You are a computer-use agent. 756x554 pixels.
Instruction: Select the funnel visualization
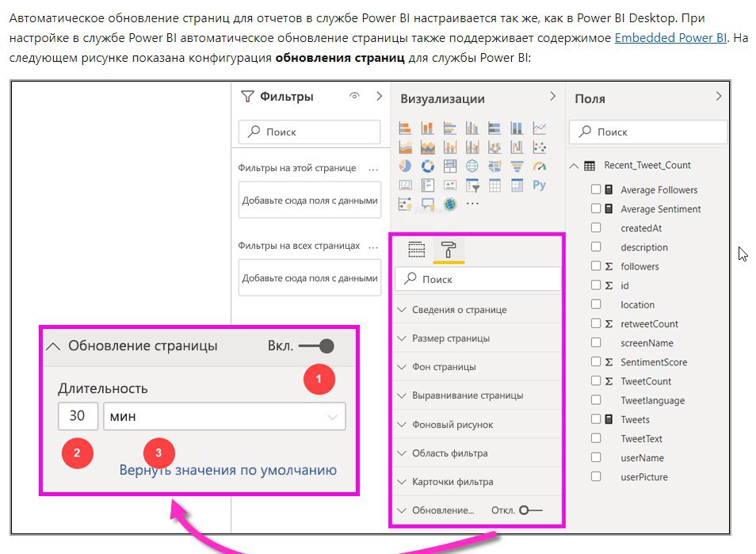[517, 166]
